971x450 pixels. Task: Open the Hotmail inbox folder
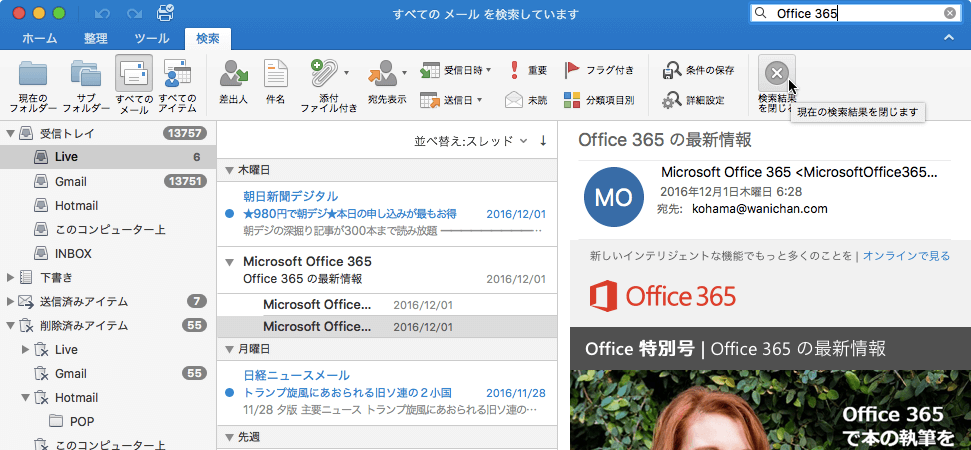point(108,206)
